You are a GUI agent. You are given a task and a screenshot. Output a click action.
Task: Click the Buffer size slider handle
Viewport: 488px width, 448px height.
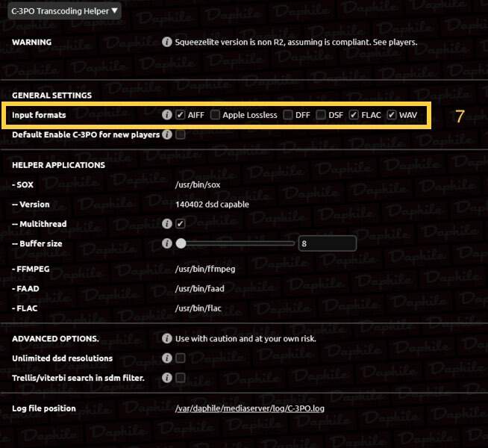181,243
